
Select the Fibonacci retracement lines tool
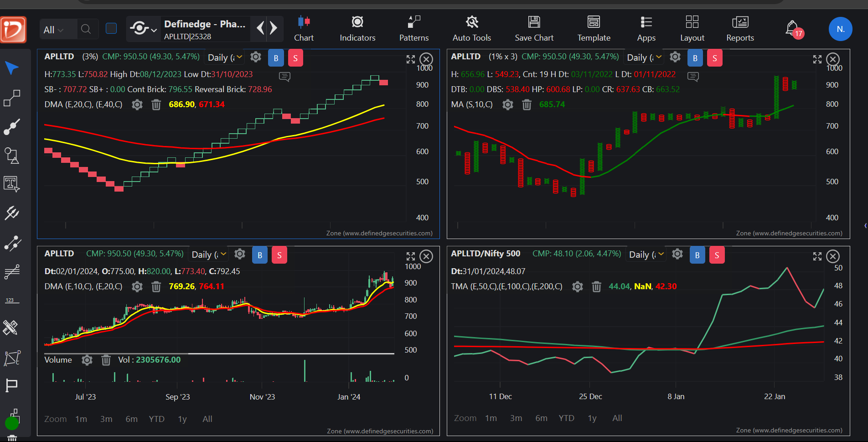(x=12, y=271)
